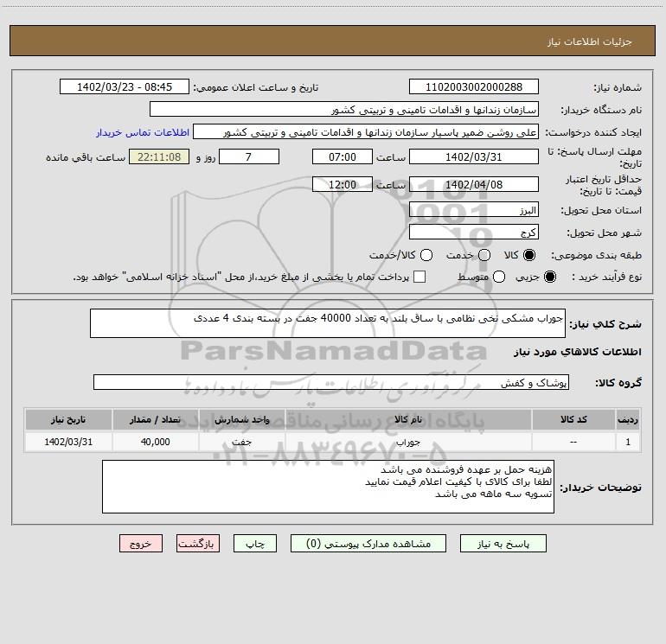Click the countdown timer 22:11:08 field
This screenshot has height=644, width=666.
pos(159,156)
